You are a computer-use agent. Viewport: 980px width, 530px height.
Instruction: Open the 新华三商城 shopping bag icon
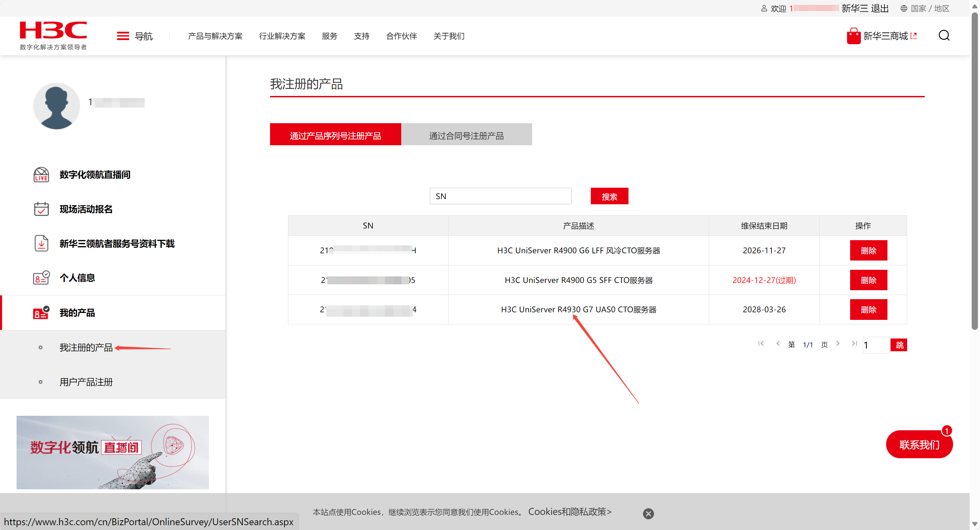pyautogui.click(x=853, y=36)
